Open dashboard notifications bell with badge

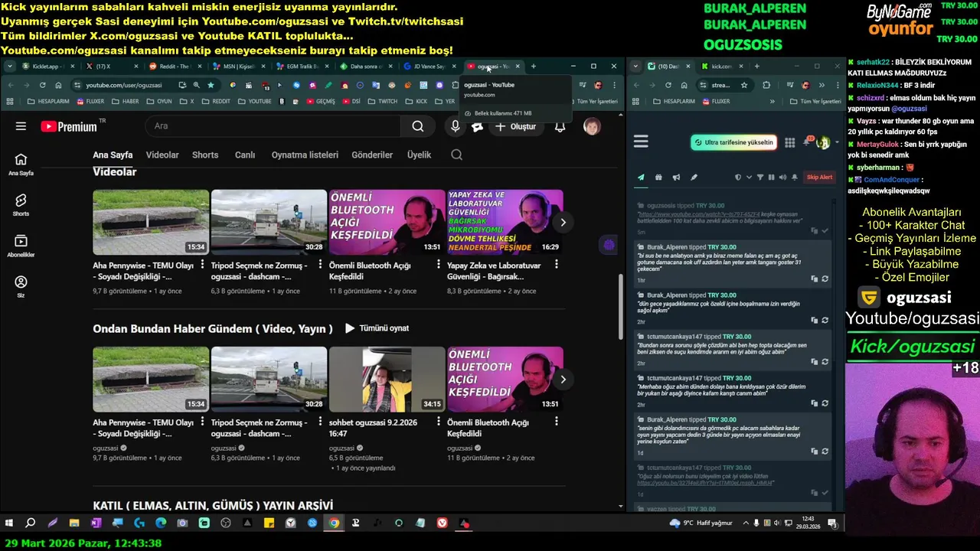(807, 142)
